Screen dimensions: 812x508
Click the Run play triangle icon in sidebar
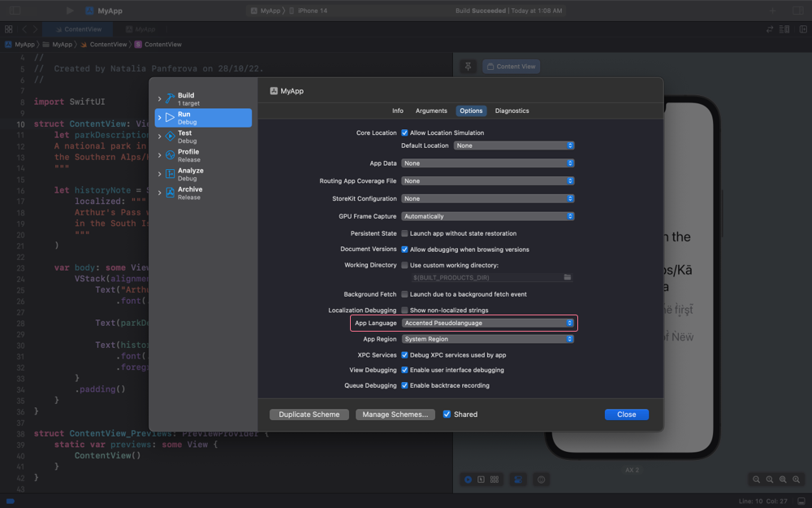[170, 118]
